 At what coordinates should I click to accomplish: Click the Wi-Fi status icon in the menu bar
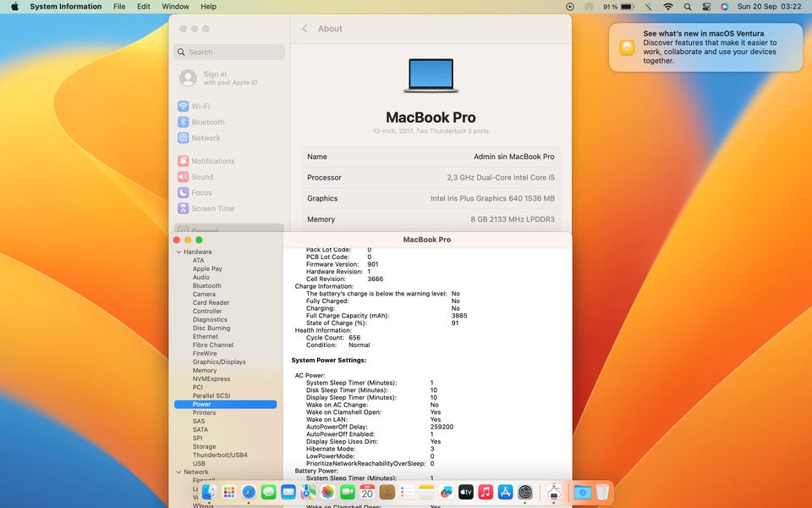click(668, 7)
